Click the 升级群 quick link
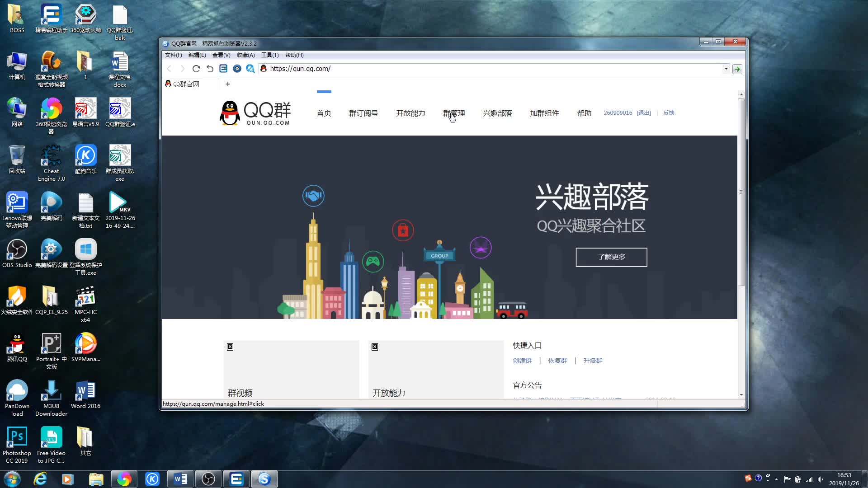This screenshot has width=868, height=488. (593, 361)
